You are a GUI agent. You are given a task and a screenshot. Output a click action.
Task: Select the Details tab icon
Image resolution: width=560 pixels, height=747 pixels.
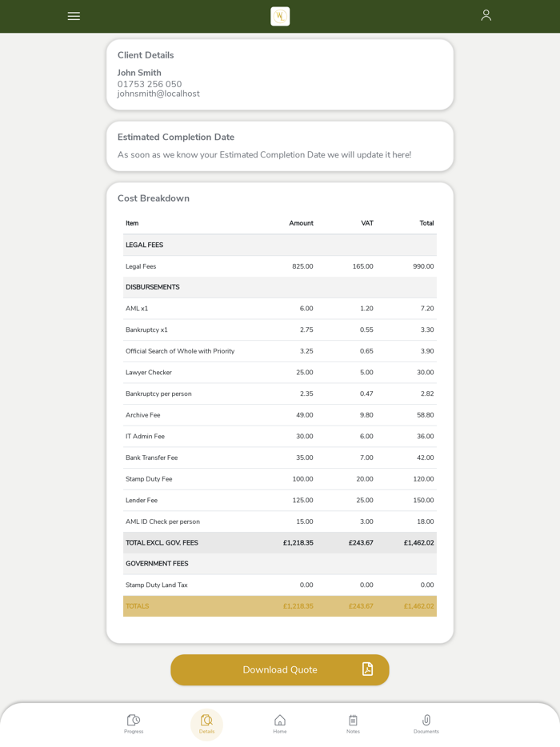pyautogui.click(x=206, y=720)
